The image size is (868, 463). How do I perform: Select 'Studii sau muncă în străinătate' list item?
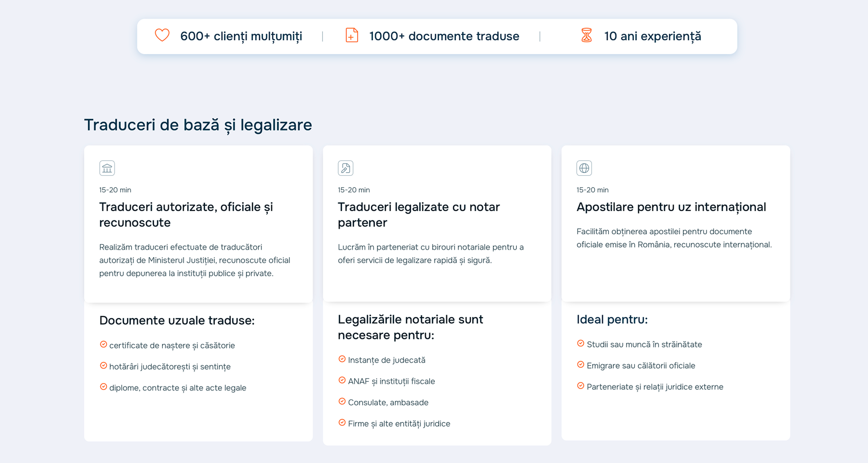click(644, 345)
